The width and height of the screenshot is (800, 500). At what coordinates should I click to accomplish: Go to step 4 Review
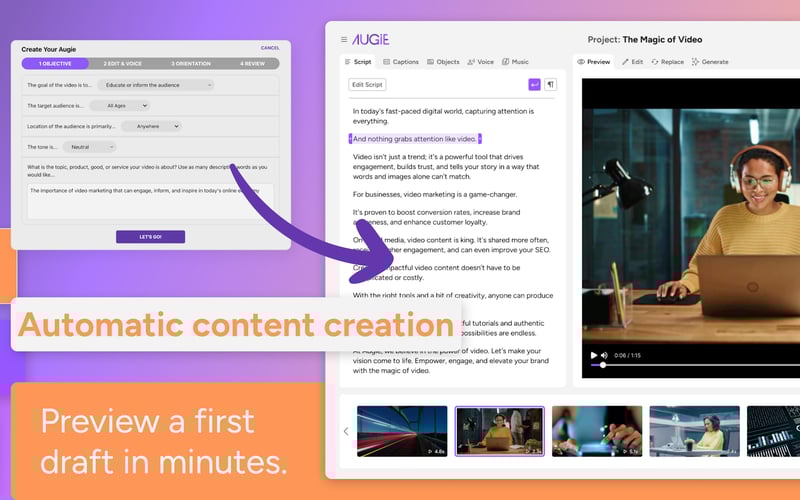pyautogui.click(x=253, y=64)
